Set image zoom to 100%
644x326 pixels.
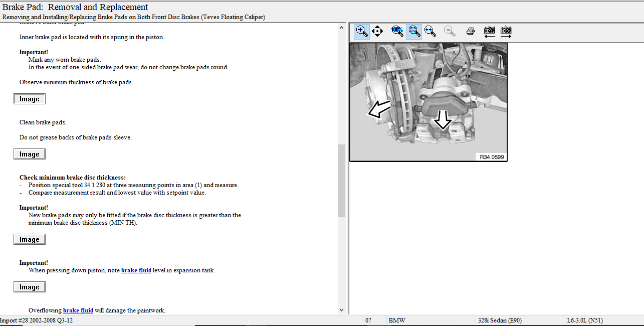point(397,31)
